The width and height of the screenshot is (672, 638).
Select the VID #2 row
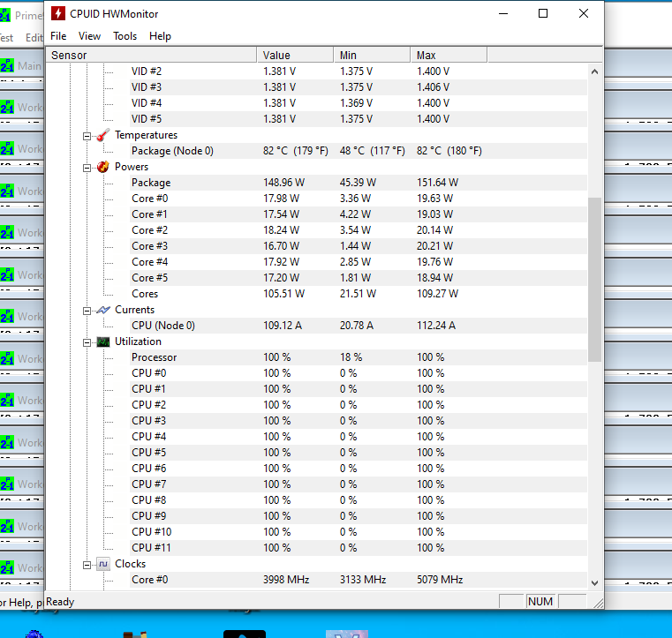359,71
